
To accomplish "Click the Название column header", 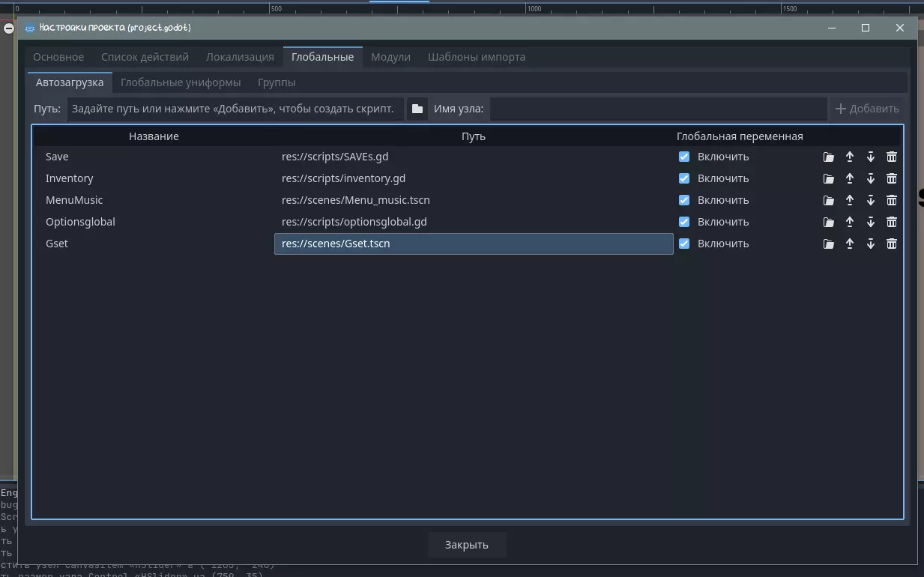I will [x=154, y=136].
